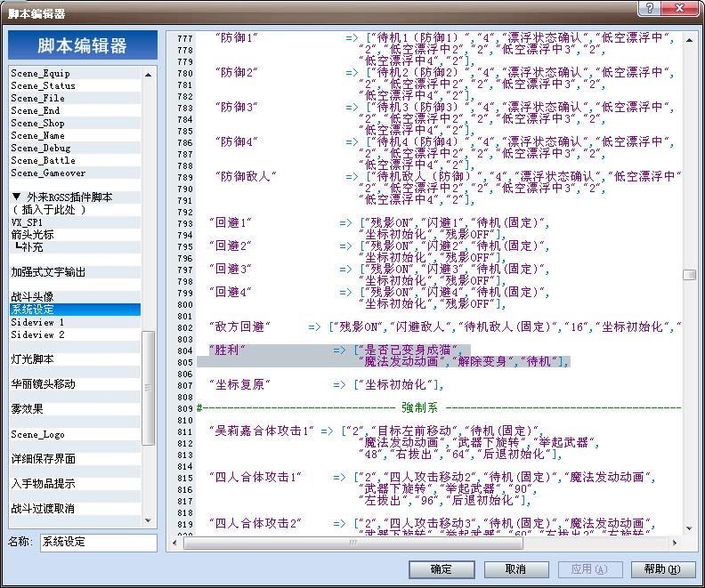Click the "防御敌人" key on line 789
The image size is (705, 588).
pos(246,176)
